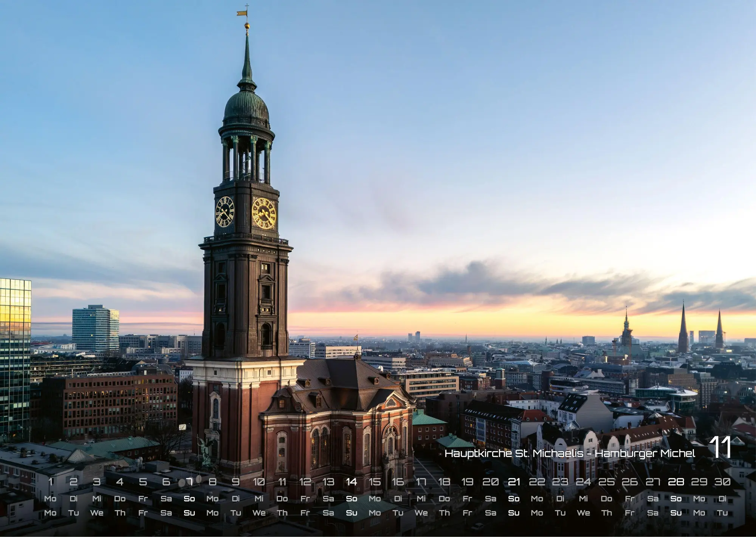The width and height of the screenshot is (756, 537).
Task: Click the caption 'Hauptkirche St. Michaelis - Hamburger Michel'
Action: [x=570, y=453]
